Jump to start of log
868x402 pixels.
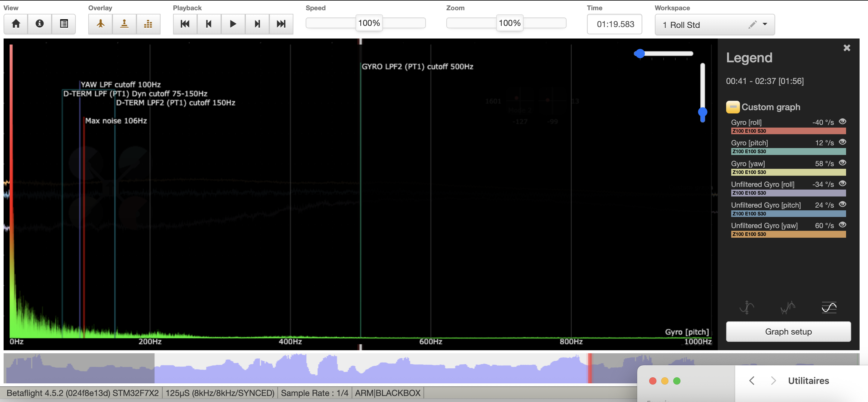pyautogui.click(x=185, y=24)
